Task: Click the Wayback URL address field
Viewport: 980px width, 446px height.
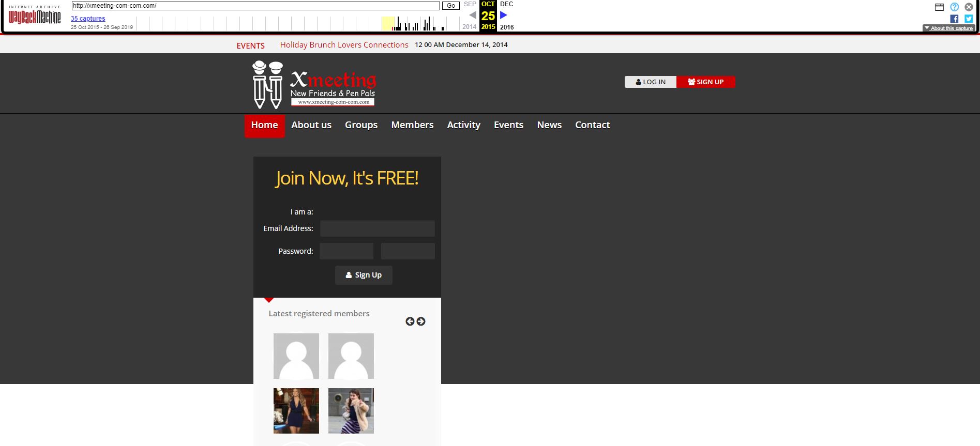Action: (x=255, y=6)
